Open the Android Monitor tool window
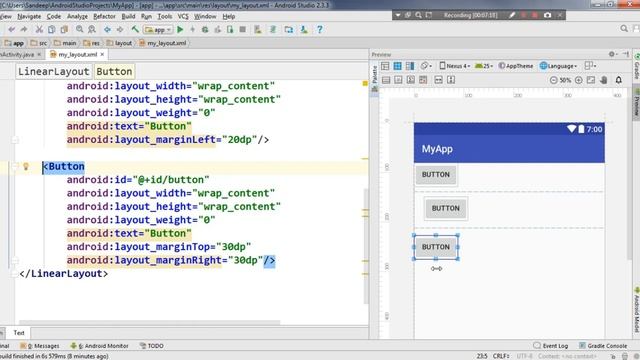 click(100, 346)
